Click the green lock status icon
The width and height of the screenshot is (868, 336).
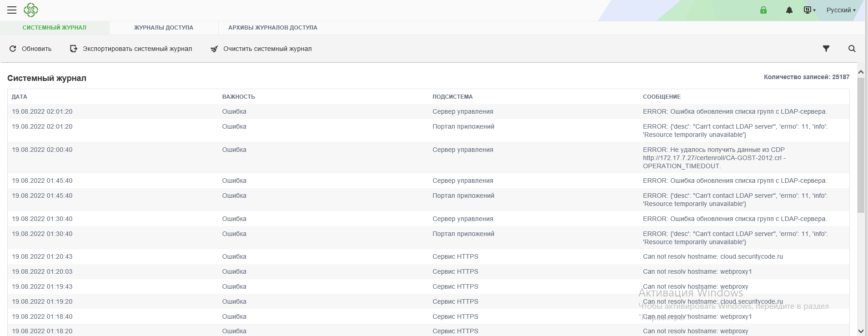763,10
